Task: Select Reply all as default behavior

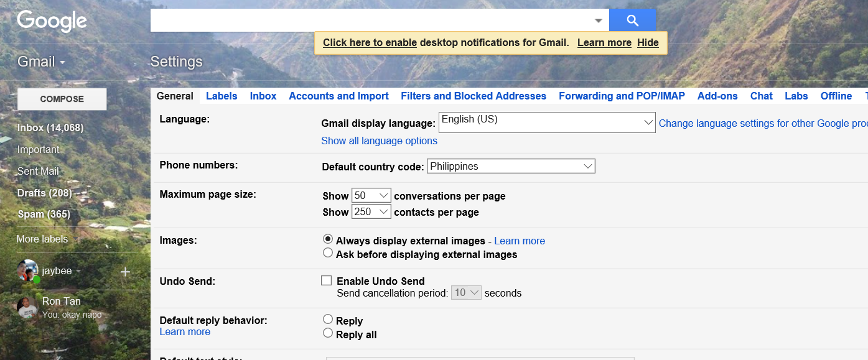Action: [328, 333]
